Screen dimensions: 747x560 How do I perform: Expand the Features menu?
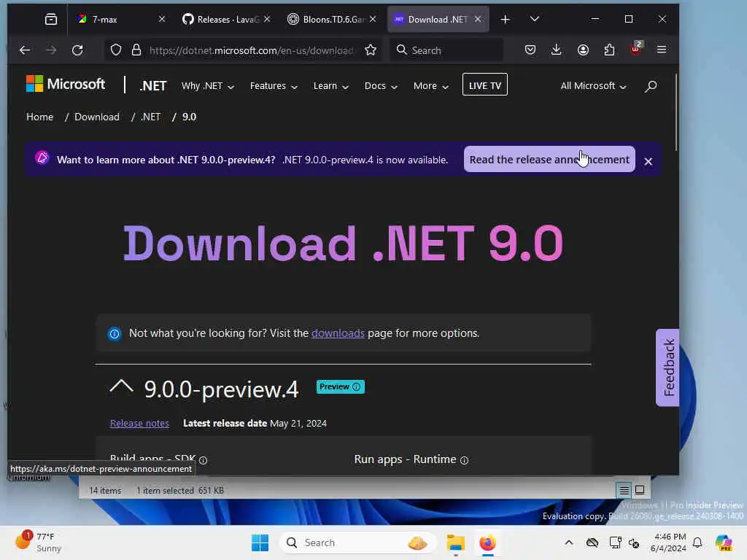pos(274,86)
